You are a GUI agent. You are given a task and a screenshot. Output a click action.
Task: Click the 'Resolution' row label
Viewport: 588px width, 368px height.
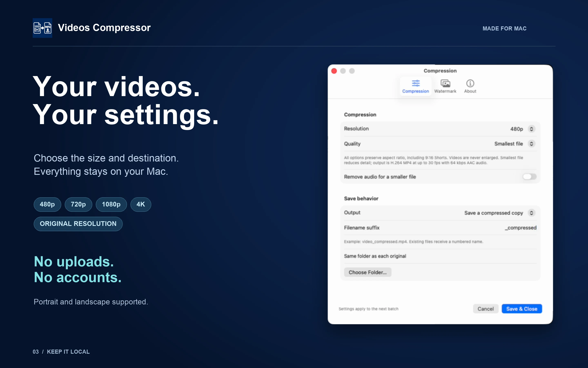[356, 129]
